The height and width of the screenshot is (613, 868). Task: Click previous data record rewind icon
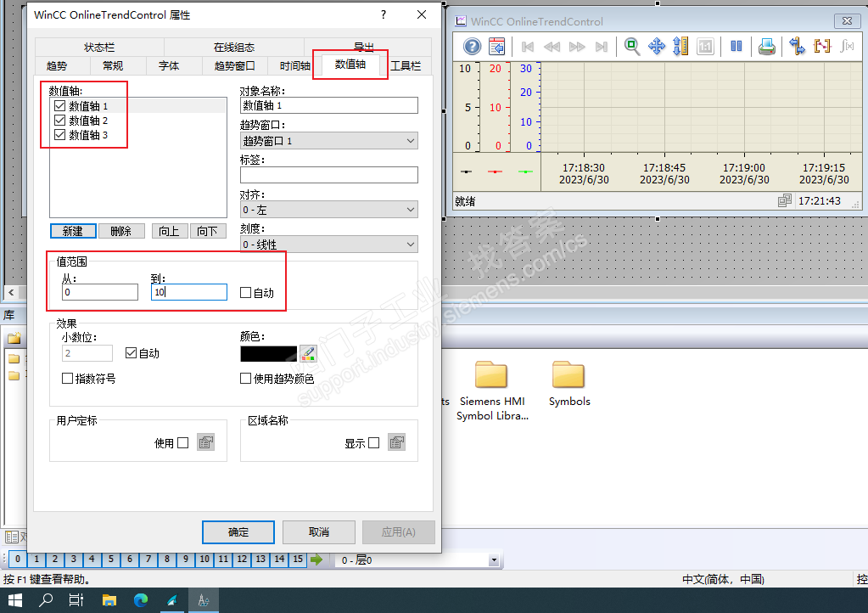tap(552, 47)
